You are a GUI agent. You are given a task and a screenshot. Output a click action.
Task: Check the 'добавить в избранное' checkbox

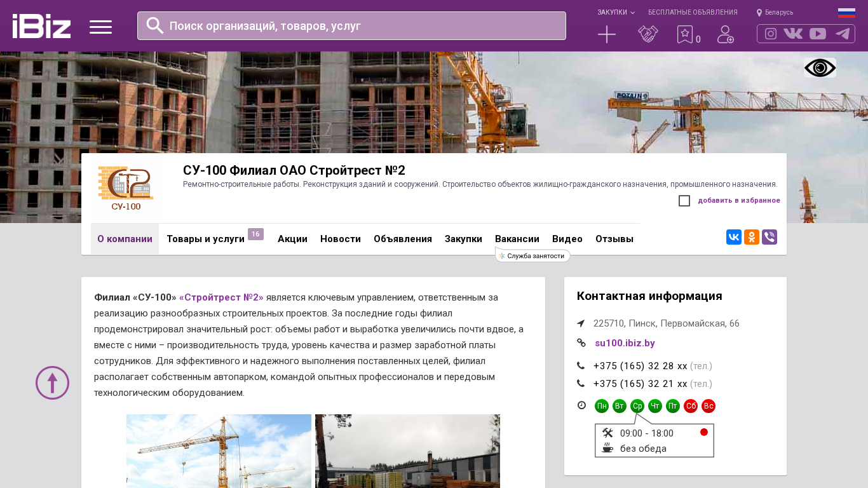[x=684, y=201]
